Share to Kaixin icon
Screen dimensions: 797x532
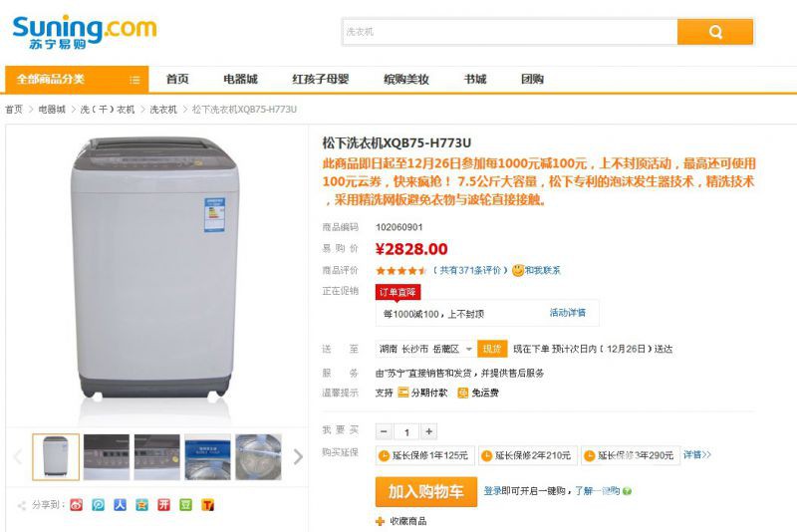click(x=163, y=505)
